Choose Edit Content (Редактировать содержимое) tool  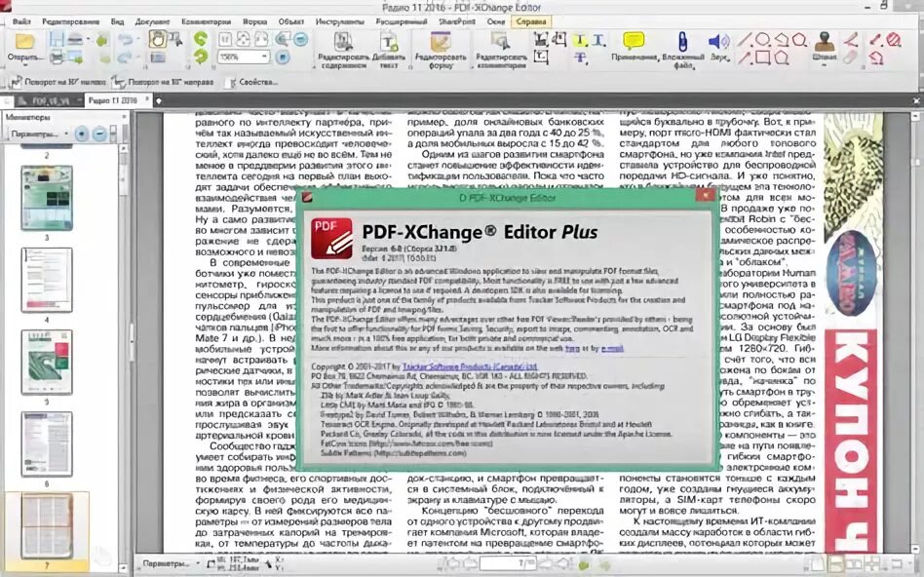[343, 50]
